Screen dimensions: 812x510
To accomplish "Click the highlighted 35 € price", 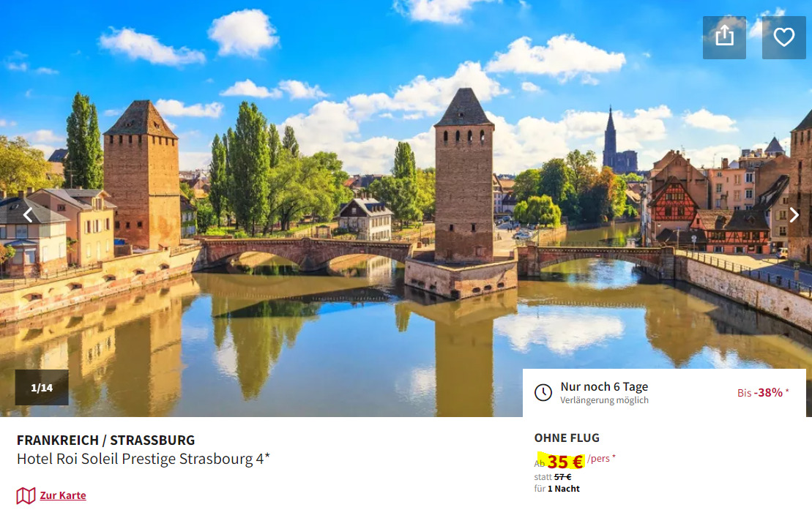I will point(565,461).
